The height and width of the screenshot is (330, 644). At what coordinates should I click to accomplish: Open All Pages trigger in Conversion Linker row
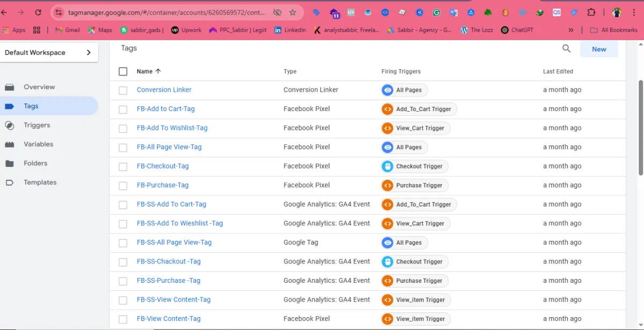coord(404,90)
